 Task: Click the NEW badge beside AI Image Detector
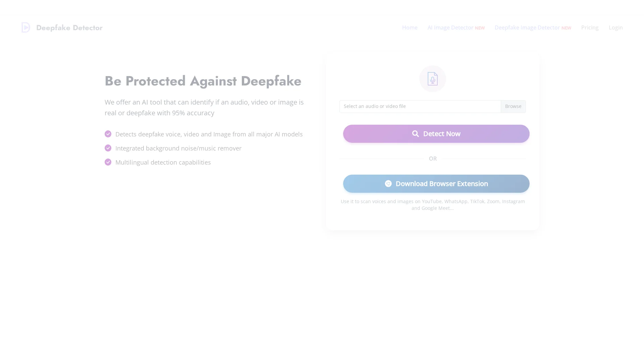[x=480, y=28]
